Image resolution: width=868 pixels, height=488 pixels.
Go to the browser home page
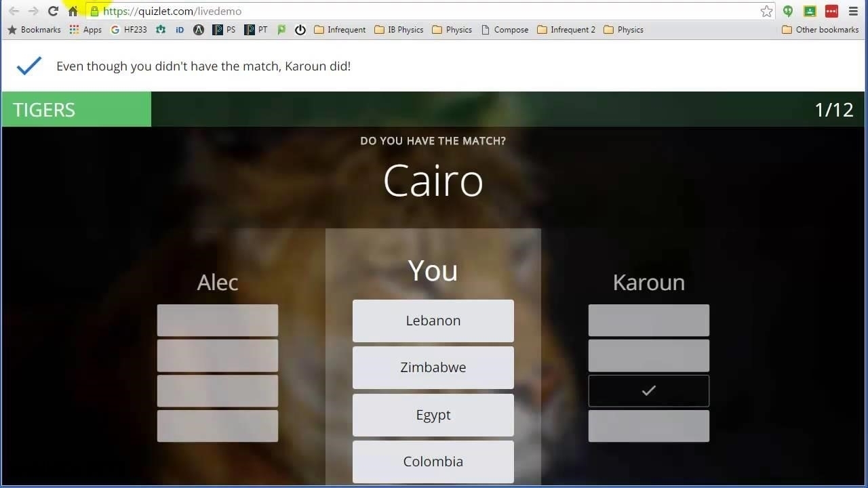[73, 11]
